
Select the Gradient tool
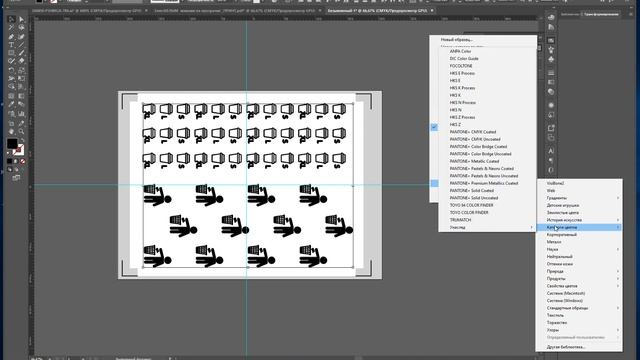click(x=21, y=96)
